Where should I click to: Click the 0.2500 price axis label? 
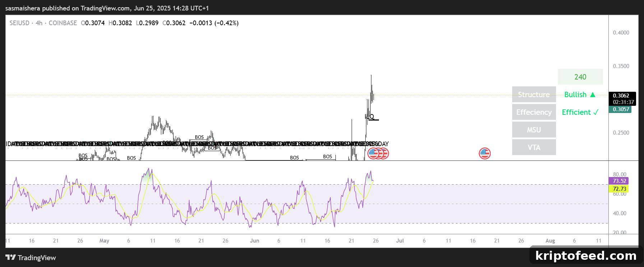621,133
